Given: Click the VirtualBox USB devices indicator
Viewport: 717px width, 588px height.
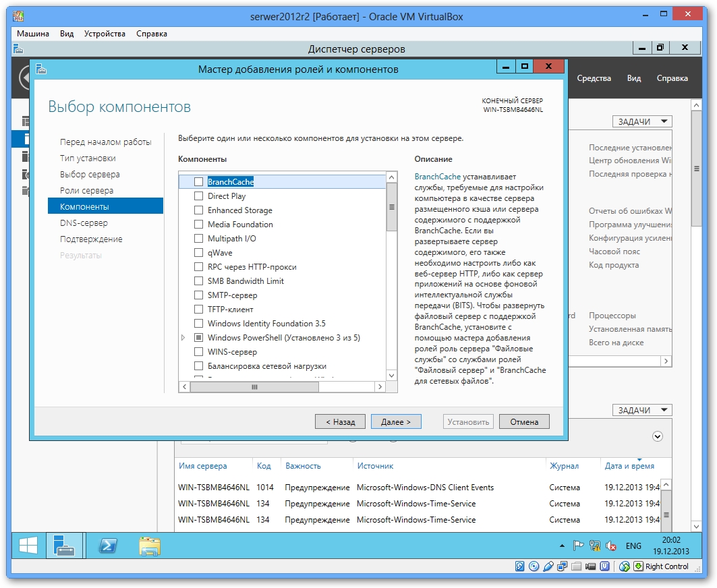Looking at the screenshot, I should tap(548, 566).
